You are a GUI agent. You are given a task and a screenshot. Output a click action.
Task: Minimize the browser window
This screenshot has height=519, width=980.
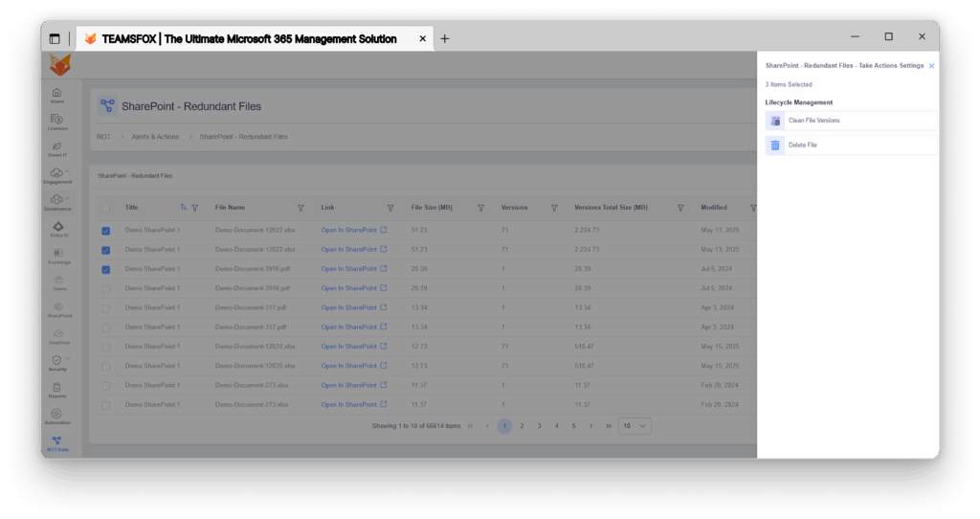pyautogui.click(x=855, y=37)
